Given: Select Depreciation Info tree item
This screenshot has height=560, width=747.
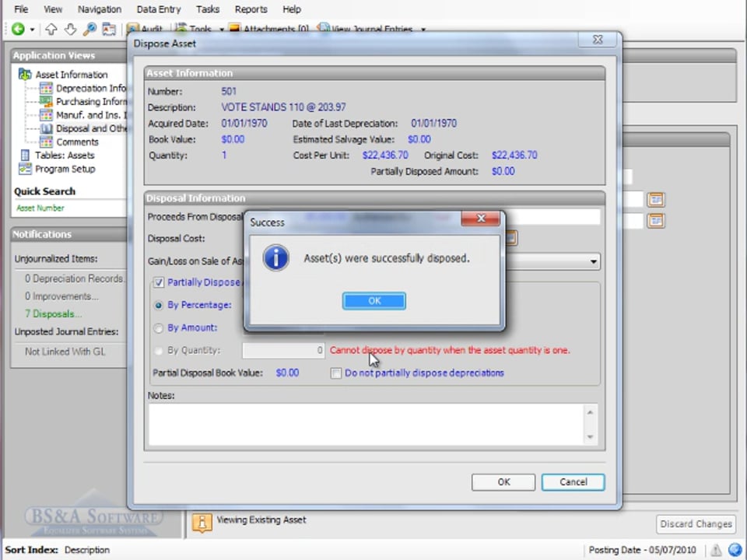Looking at the screenshot, I should pos(90,88).
